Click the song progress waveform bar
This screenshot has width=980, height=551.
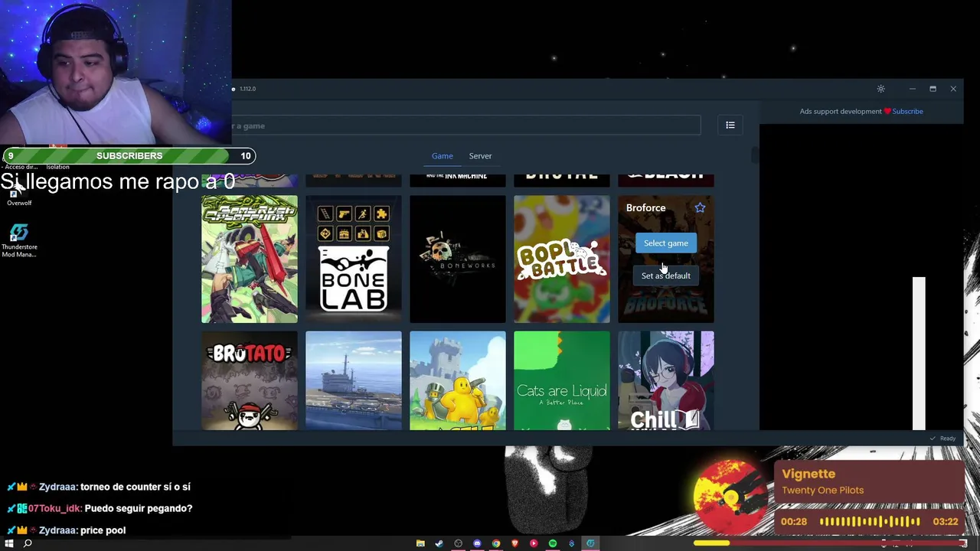pyautogui.click(x=870, y=522)
